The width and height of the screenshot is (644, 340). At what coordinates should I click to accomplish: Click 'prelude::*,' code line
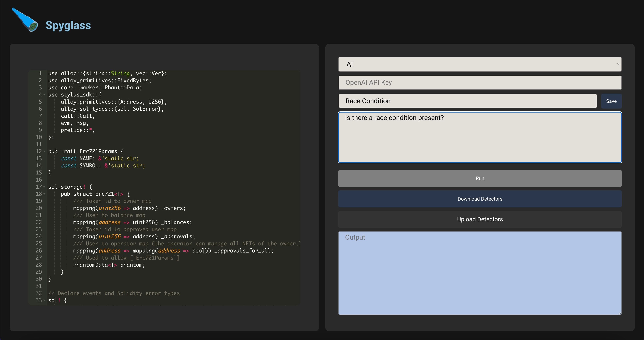click(78, 130)
